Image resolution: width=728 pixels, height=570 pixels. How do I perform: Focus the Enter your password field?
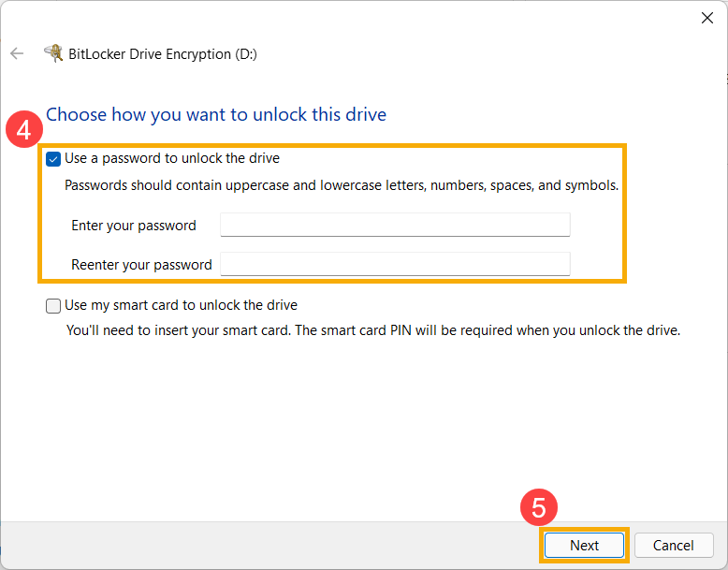pos(395,225)
